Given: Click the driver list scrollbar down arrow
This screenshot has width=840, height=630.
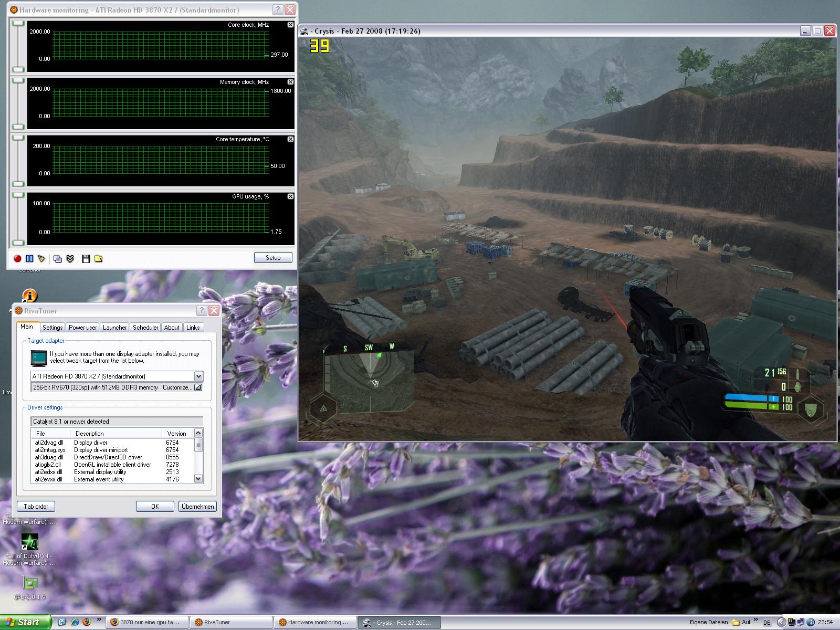Looking at the screenshot, I should coord(198,478).
